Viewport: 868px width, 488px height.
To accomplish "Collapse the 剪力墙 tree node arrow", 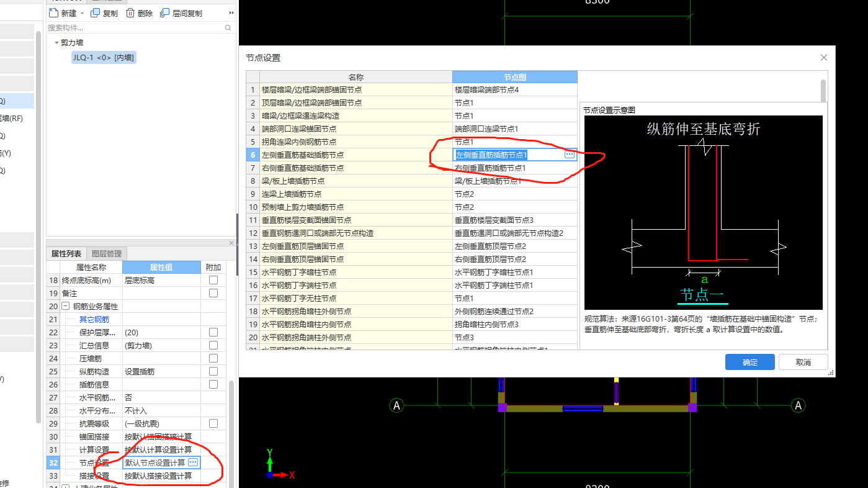I will coord(56,43).
